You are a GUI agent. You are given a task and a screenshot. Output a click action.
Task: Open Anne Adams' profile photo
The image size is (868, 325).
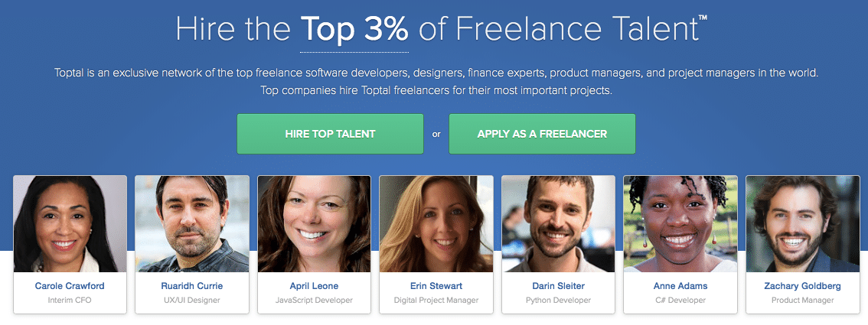pyautogui.click(x=680, y=224)
